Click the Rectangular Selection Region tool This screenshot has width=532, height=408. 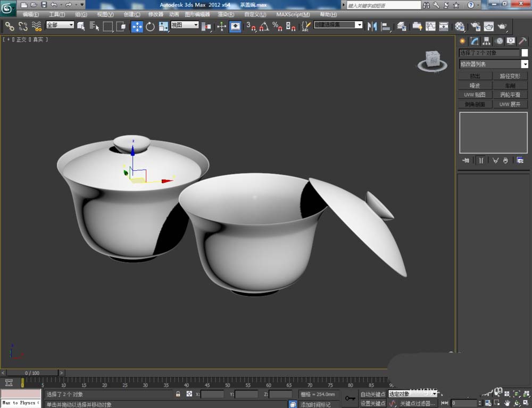click(107, 26)
